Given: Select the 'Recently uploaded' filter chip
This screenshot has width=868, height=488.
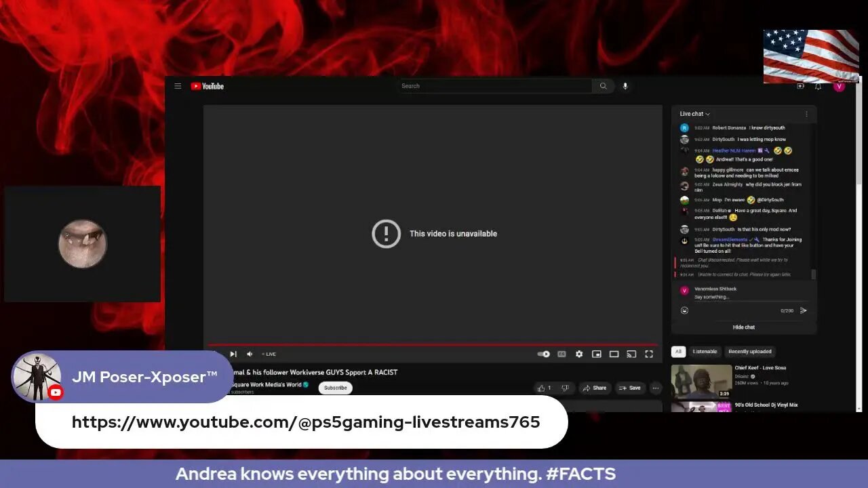Looking at the screenshot, I should coord(750,352).
